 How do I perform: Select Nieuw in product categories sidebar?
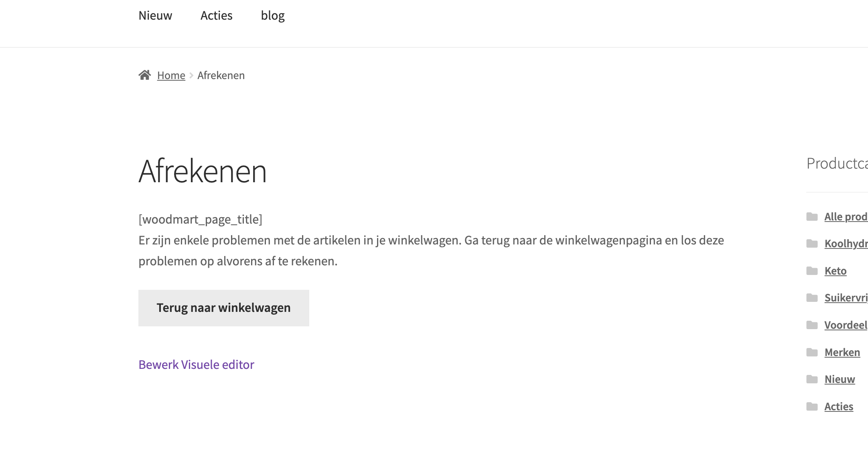[840, 379]
